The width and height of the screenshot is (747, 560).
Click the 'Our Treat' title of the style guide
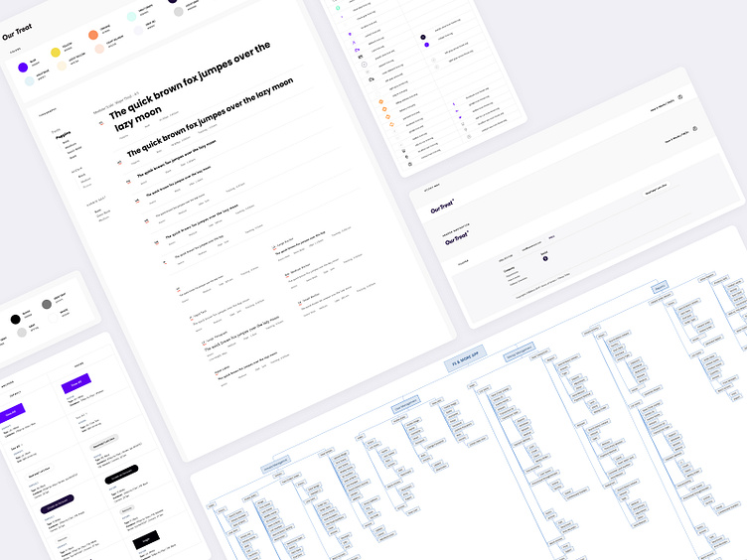click(17, 32)
